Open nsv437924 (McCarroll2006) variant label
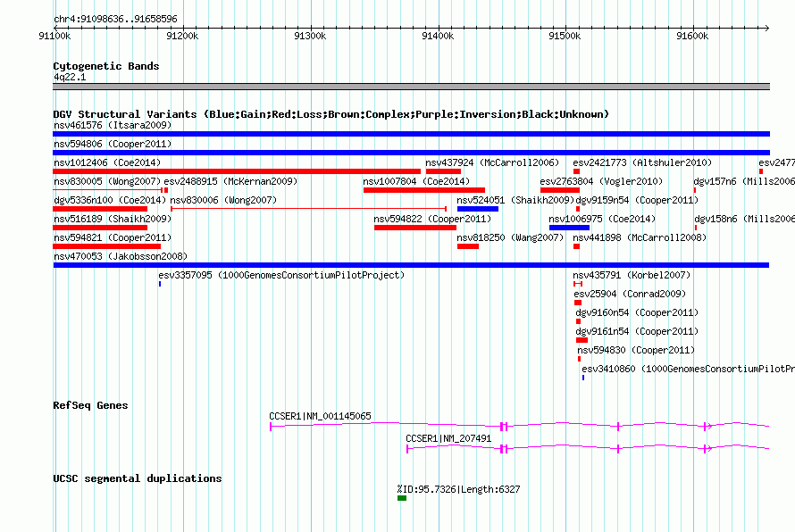The width and height of the screenshot is (795, 532). 492,162
